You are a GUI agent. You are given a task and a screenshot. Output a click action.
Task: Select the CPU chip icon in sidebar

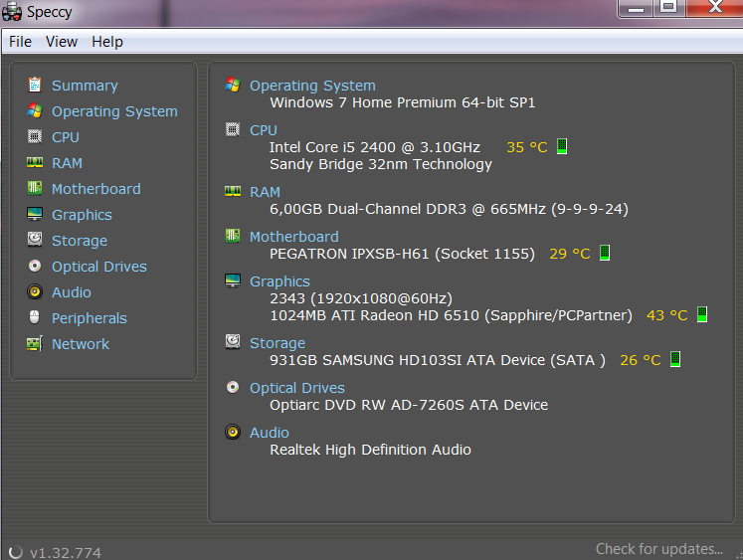point(35,136)
